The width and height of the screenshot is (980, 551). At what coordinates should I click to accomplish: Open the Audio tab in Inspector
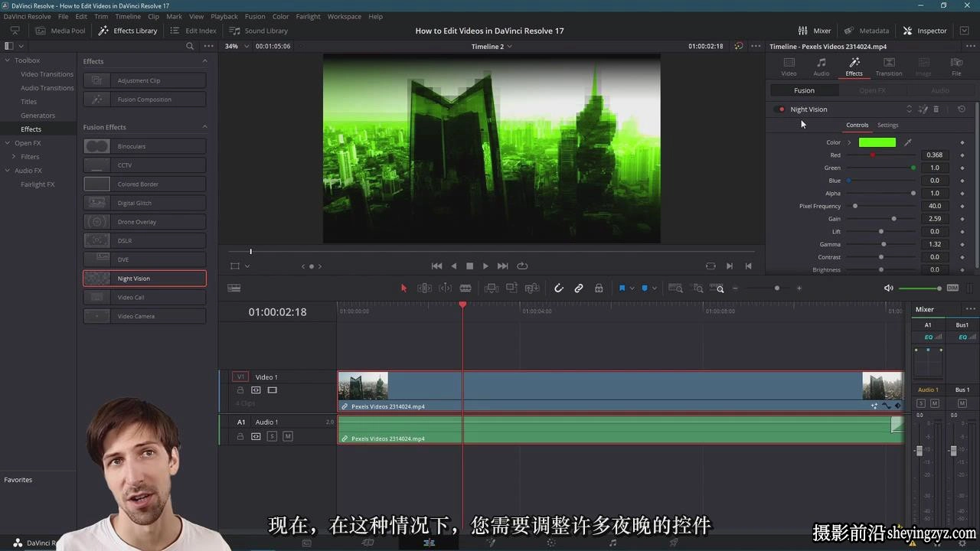pos(821,67)
